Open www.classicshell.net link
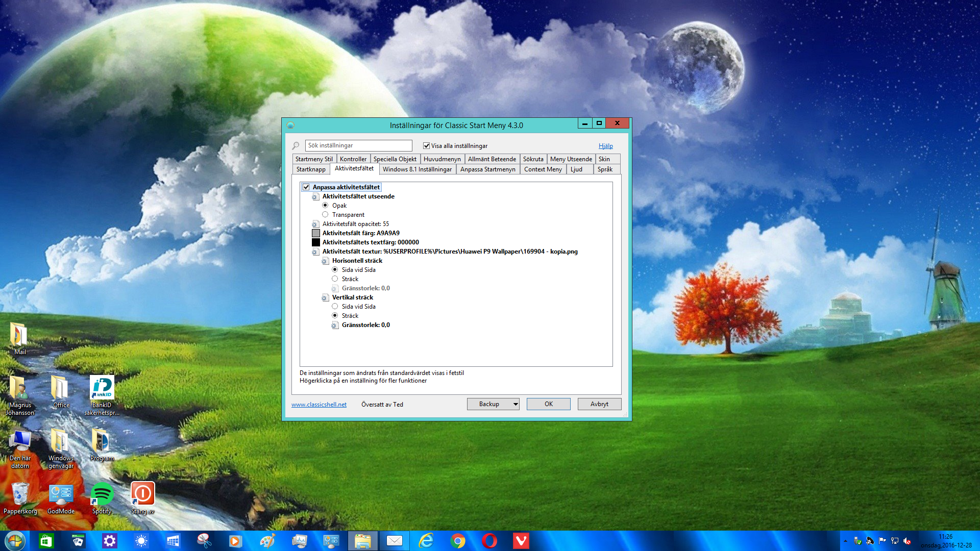 tap(319, 405)
